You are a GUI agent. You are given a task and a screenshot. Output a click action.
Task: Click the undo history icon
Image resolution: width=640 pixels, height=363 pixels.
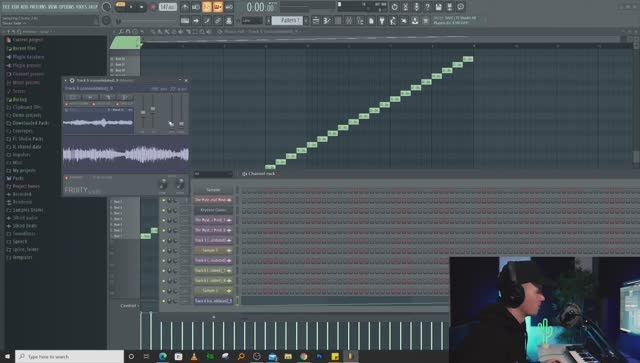pyautogui.click(x=394, y=7)
